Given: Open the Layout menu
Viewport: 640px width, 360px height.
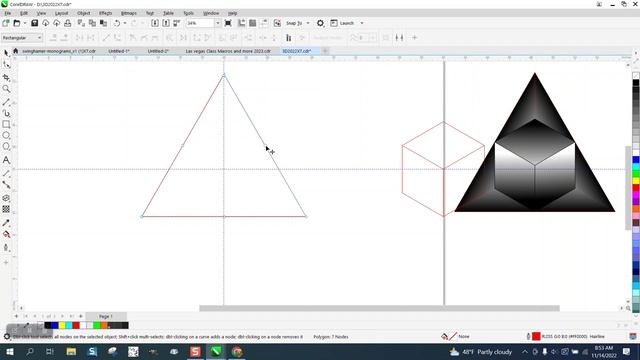Looking at the screenshot, I should 61,13.
